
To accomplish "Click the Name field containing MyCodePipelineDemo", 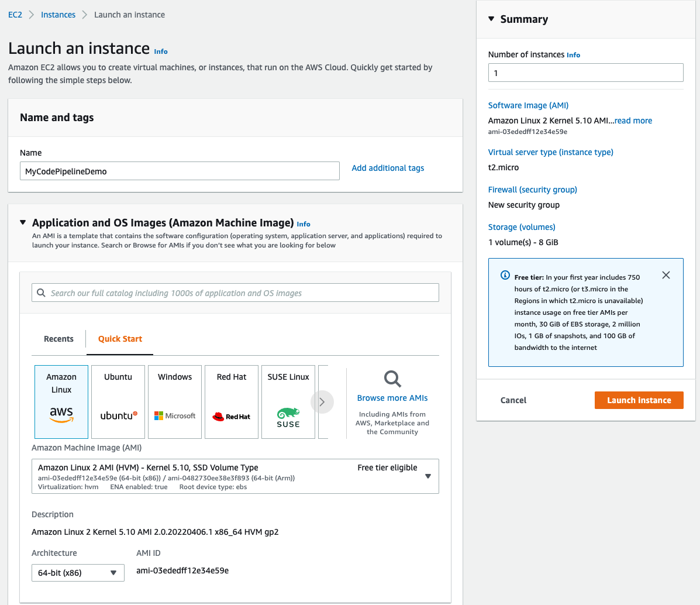I will tap(180, 171).
